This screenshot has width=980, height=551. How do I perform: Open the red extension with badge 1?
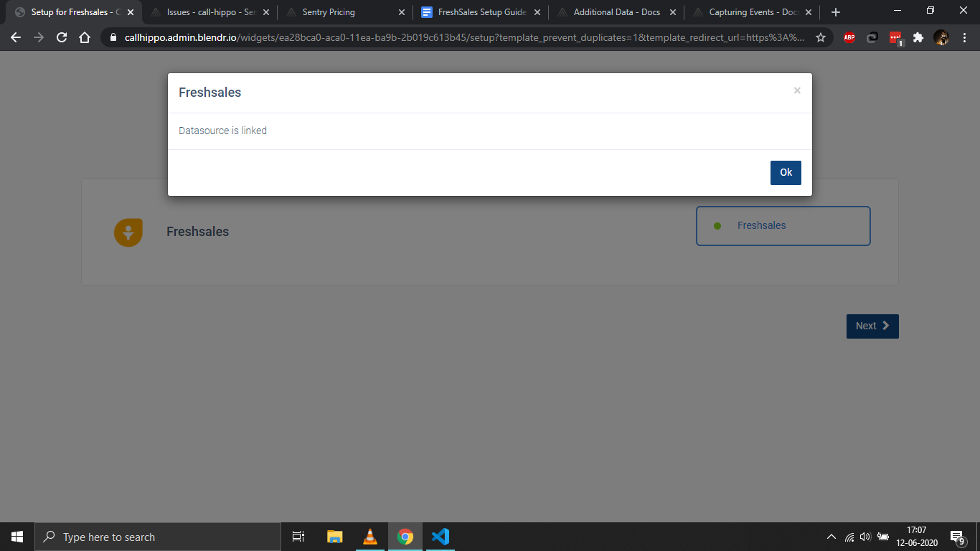895,38
